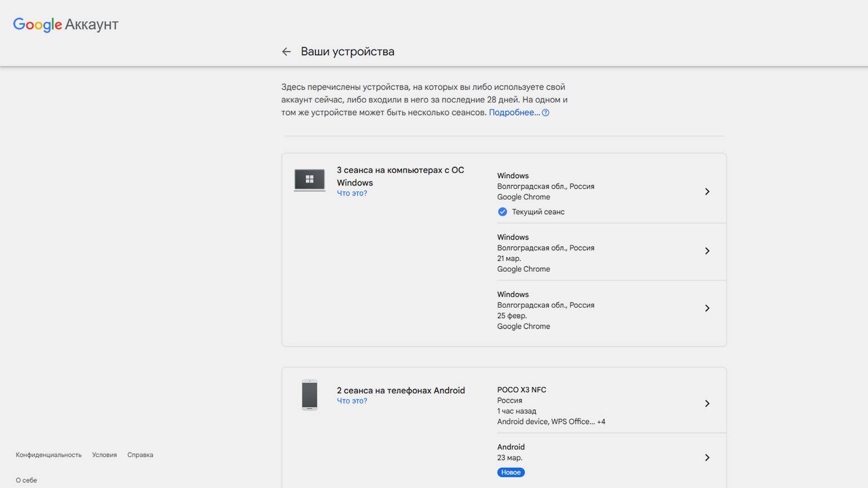Click the Android device, WPS Office… +4 text
Screen dimensions: 868x488
pyautogui.click(x=551, y=422)
